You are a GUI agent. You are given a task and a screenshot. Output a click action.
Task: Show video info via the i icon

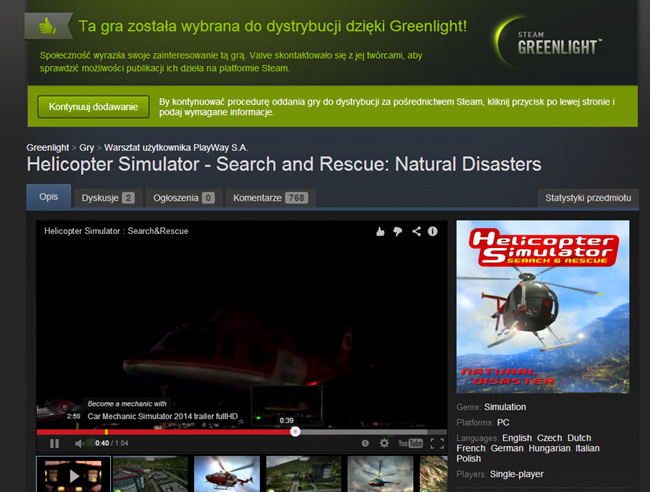click(x=433, y=231)
